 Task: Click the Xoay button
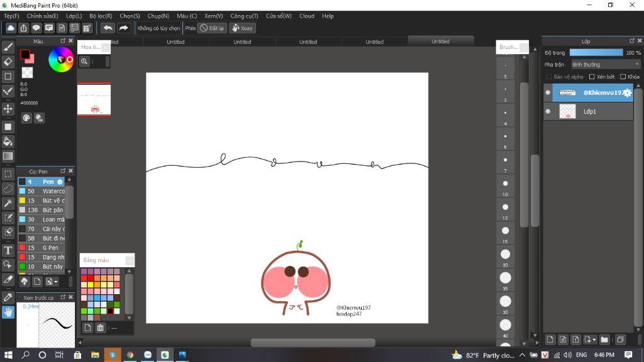coord(242,28)
